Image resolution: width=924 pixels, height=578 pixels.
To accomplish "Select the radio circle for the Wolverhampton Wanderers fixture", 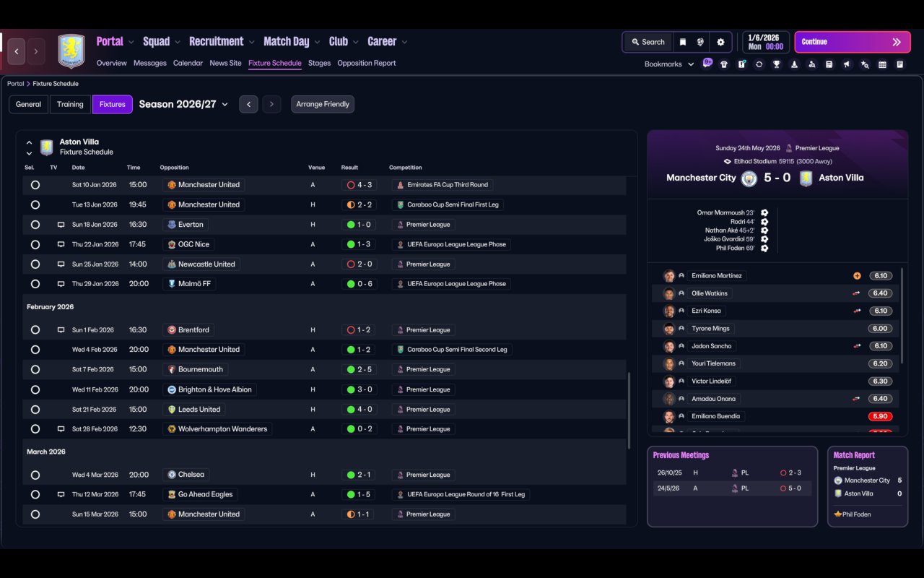I will [x=35, y=429].
